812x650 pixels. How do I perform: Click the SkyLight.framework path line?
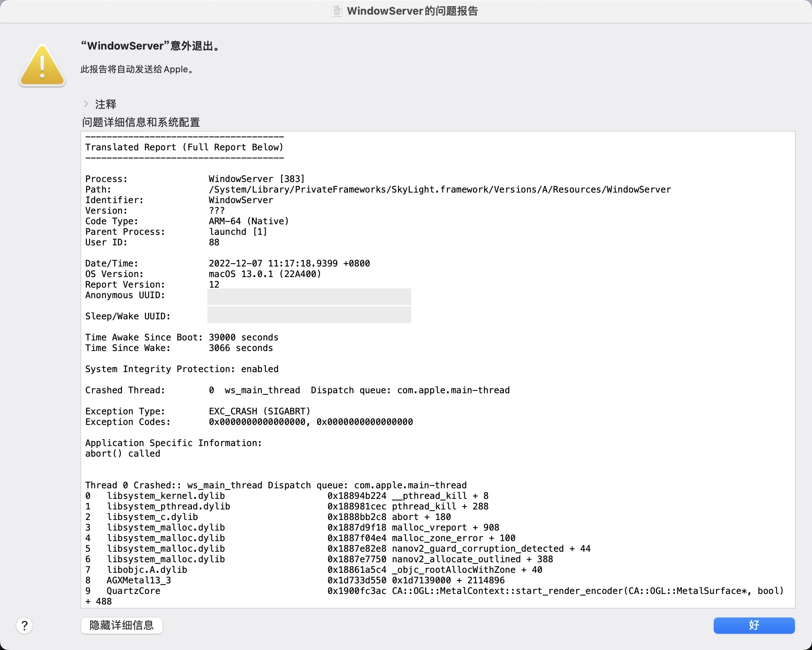pyautogui.click(x=439, y=189)
